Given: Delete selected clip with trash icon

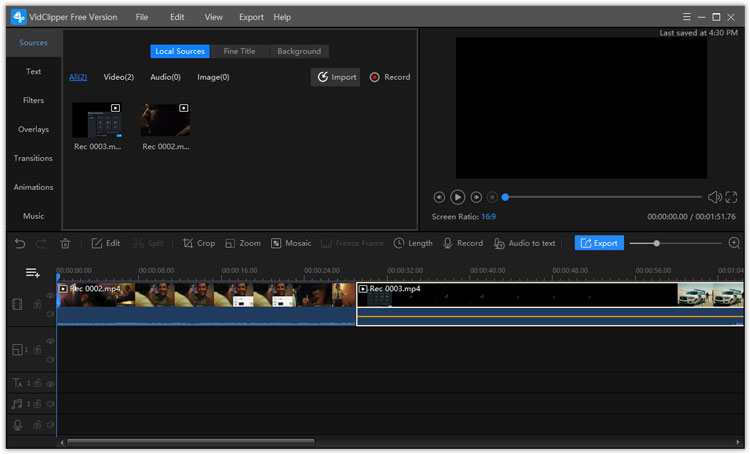Looking at the screenshot, I should tap(65, 244).
